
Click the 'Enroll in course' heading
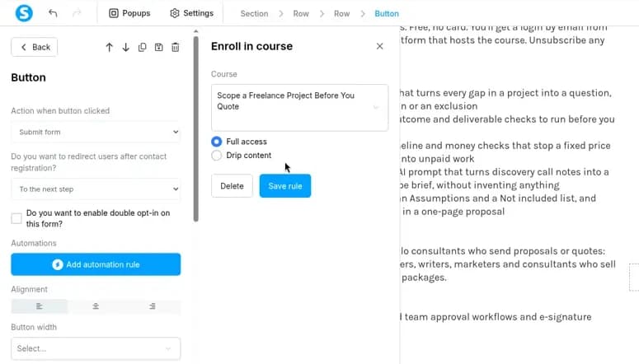(251, 46)
